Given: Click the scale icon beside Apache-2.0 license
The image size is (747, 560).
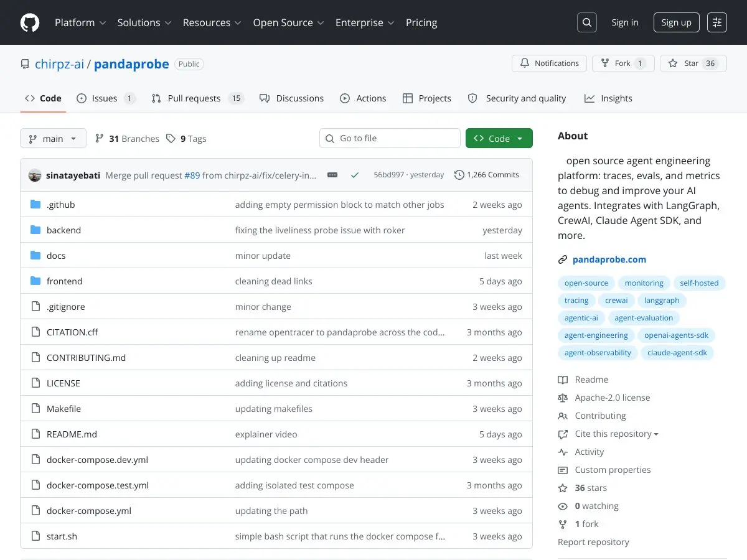Looking at the screenshot, I should click(563, 398).
